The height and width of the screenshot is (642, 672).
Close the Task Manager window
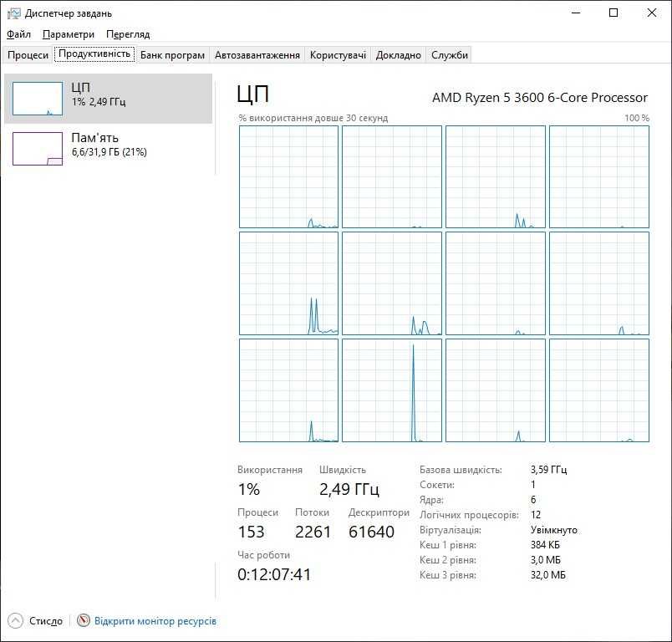[x=651, y=13]
